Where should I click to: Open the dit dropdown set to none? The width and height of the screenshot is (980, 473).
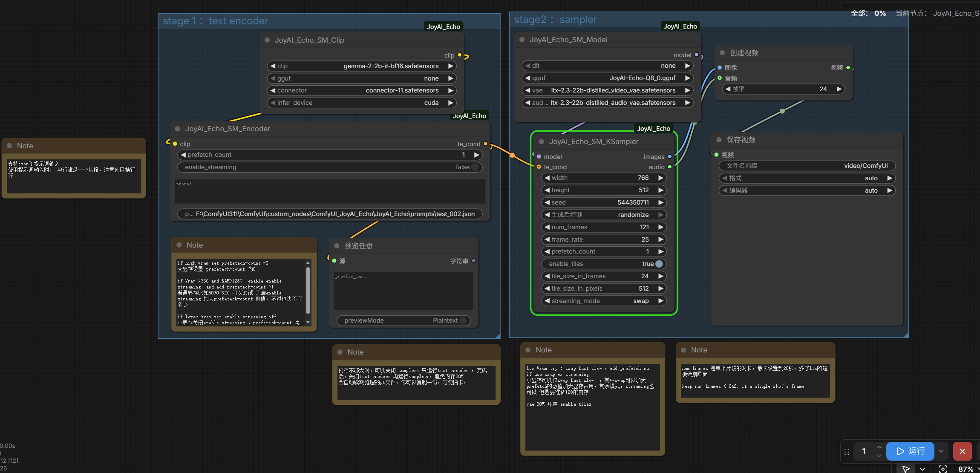pyautogui.click(x=608, y=66)
